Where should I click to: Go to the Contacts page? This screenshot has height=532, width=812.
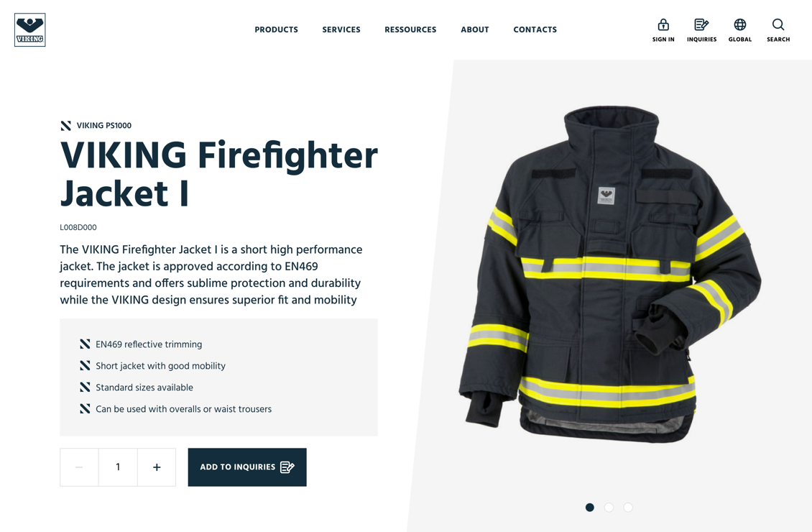pos(535,29)
